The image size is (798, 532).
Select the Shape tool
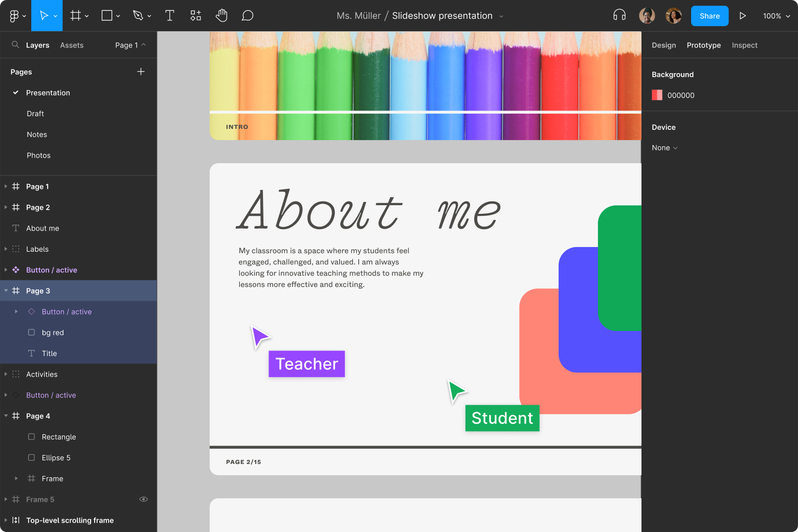pyautogui.click(x=107, y=15)
